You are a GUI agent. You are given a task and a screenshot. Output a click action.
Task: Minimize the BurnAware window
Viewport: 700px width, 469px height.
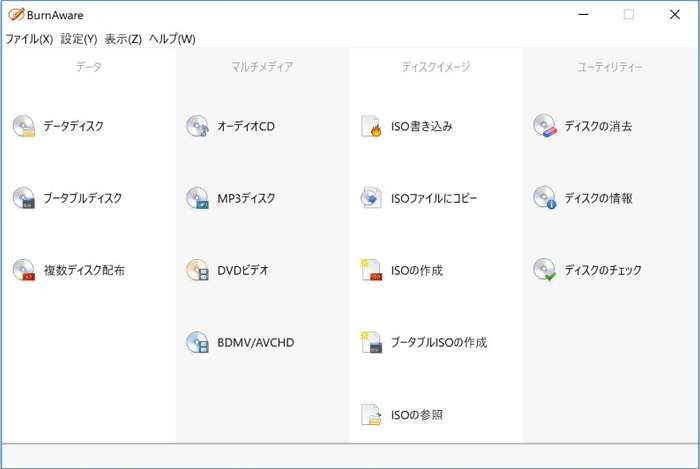click(583, 15)
